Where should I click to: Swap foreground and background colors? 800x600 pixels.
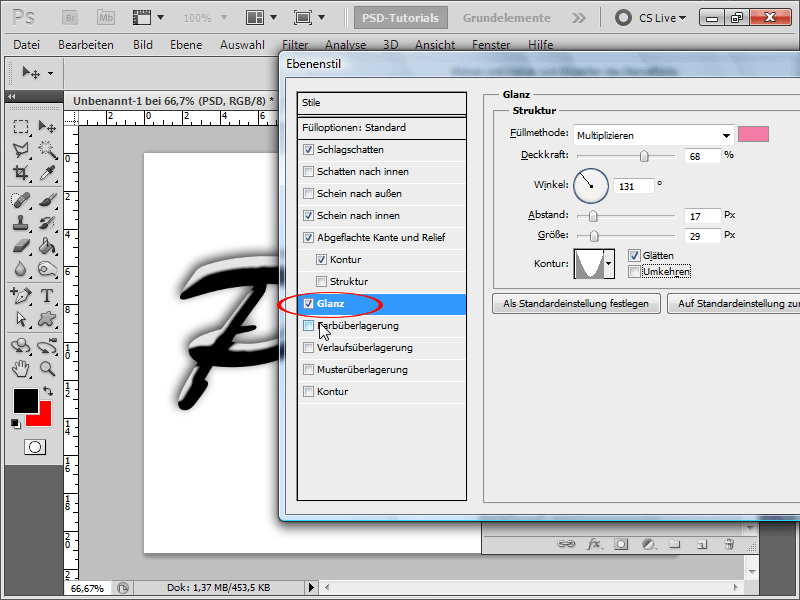click(48, 391)
